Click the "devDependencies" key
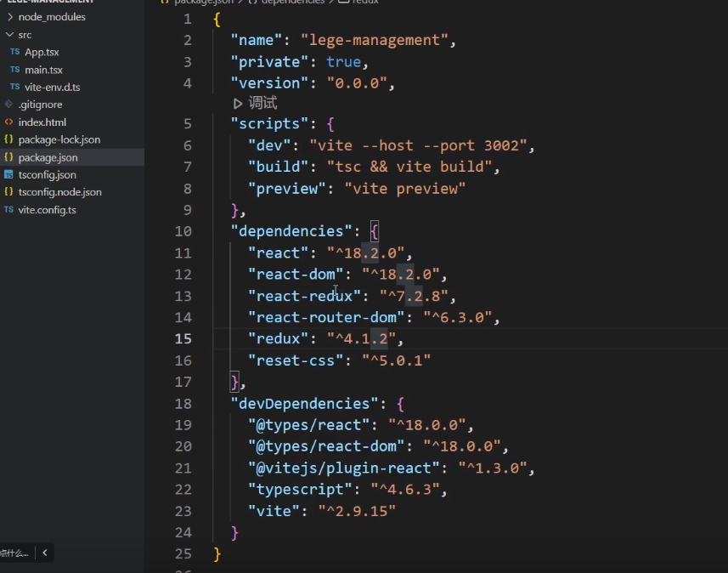 304,404
